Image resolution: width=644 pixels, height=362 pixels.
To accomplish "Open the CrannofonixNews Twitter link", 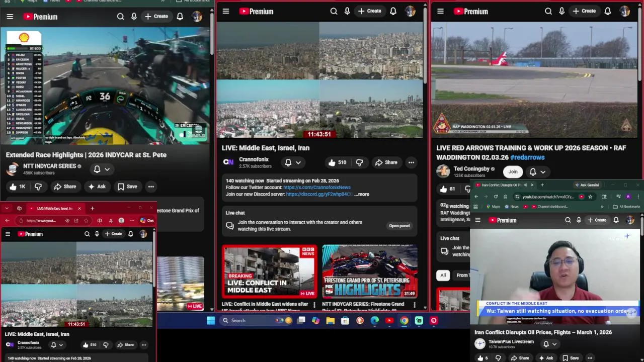I will pyautogui.click(x=317, y=188).
